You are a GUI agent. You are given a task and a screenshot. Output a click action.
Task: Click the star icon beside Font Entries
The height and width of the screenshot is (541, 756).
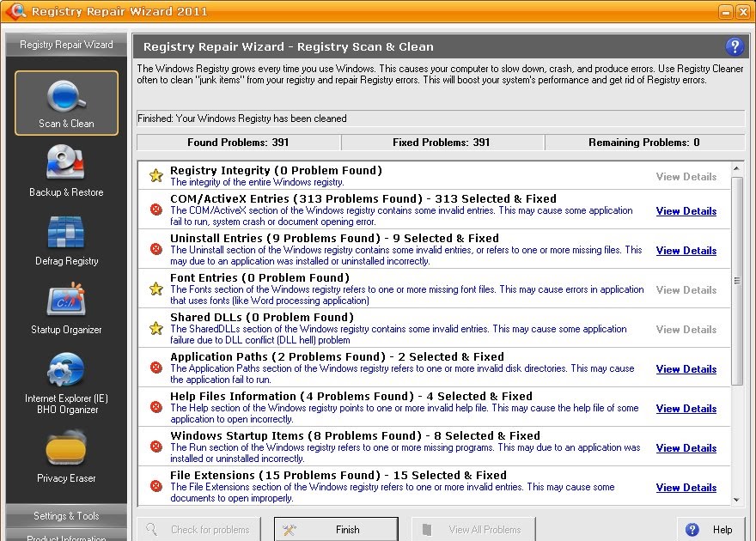[155, 289]
